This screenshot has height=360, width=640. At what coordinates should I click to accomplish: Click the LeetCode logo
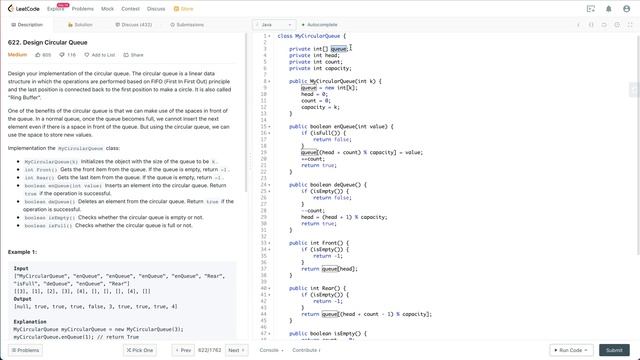[x=23, y=9]
